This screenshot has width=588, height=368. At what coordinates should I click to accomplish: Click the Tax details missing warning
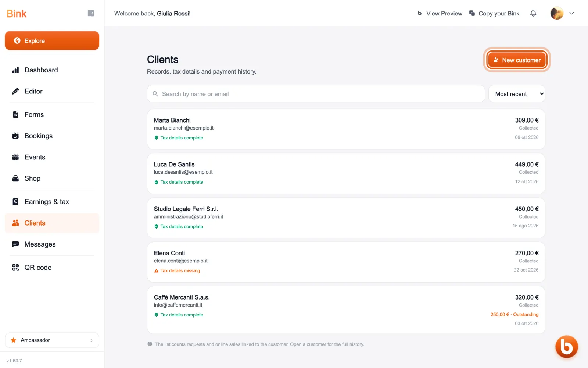pos(177,271)
